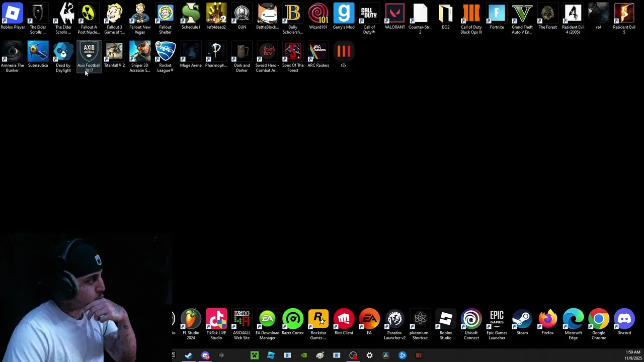
Task: Launch Firefox from the desktop
Action: tap(547, 323)
